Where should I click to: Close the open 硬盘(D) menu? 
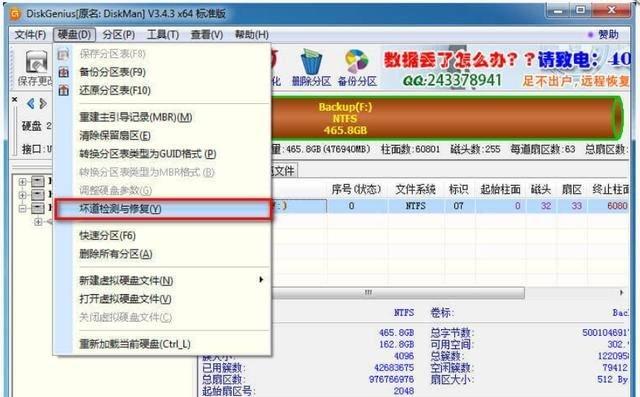pyautogui.click(x=74, y=35)
